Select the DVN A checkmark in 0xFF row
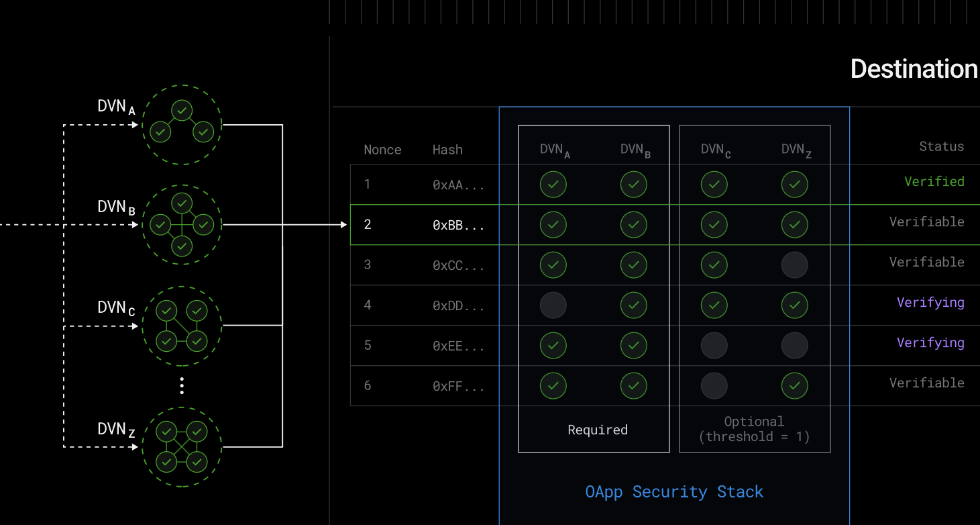 click(553, 386)
